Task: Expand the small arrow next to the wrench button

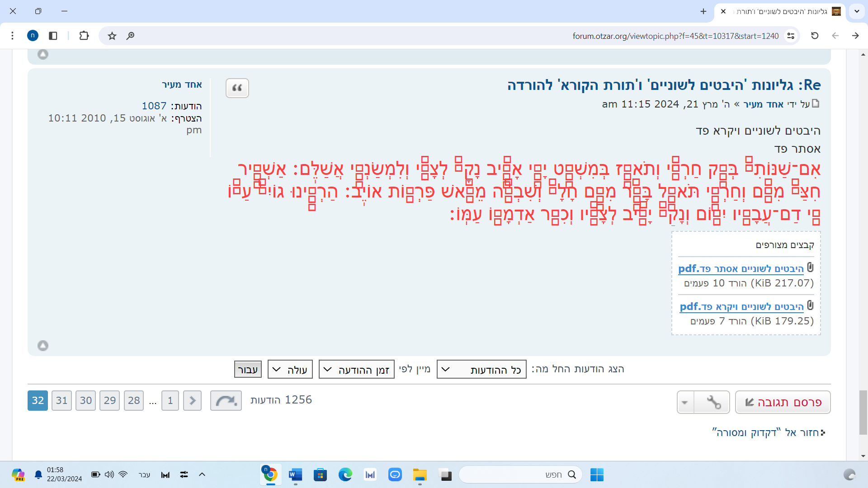Action: (x=685, y=402)
